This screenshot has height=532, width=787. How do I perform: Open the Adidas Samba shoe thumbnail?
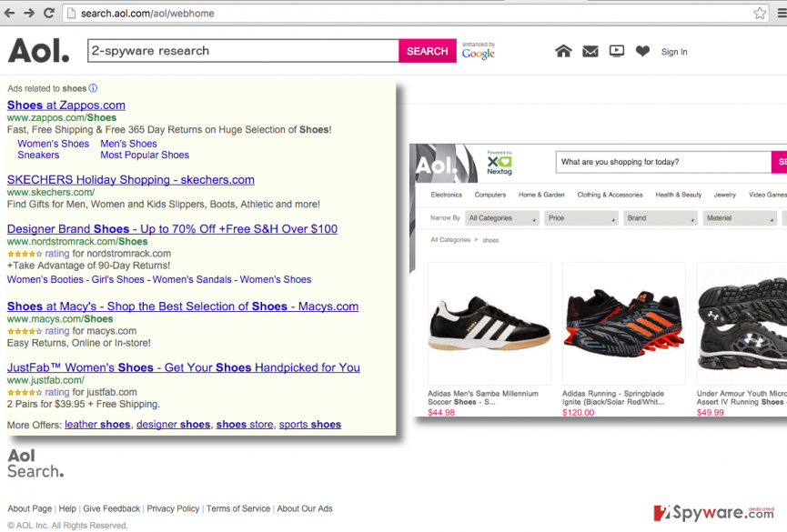click(489, 323)
